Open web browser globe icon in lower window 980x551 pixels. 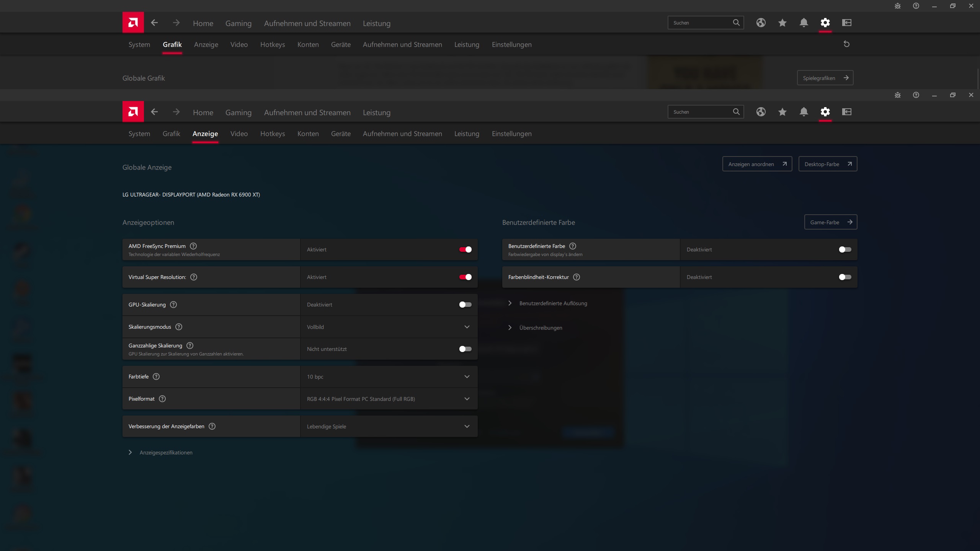point(761,112)
